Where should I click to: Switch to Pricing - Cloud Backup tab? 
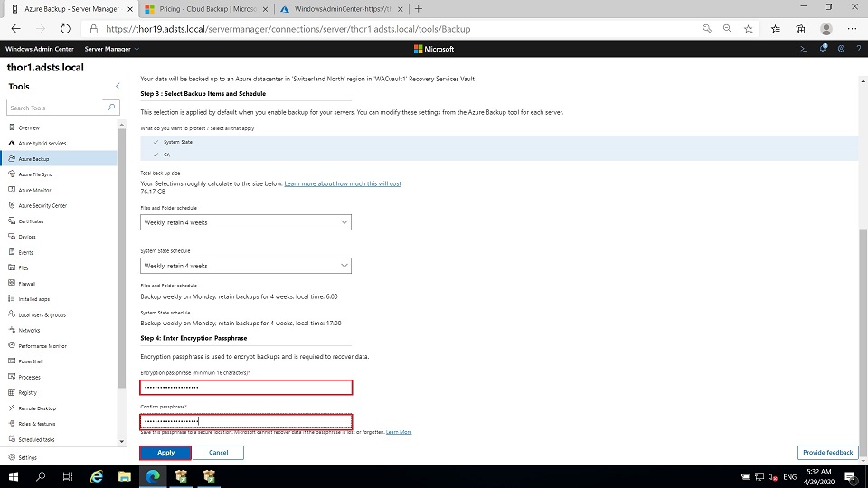coord(207,9)
